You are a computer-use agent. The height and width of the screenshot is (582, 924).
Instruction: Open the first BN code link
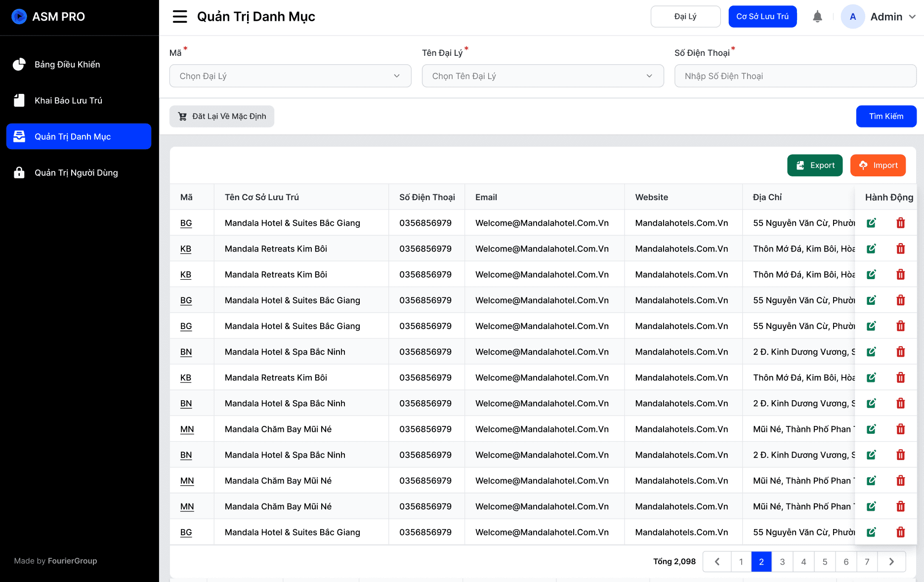point(186,352)
